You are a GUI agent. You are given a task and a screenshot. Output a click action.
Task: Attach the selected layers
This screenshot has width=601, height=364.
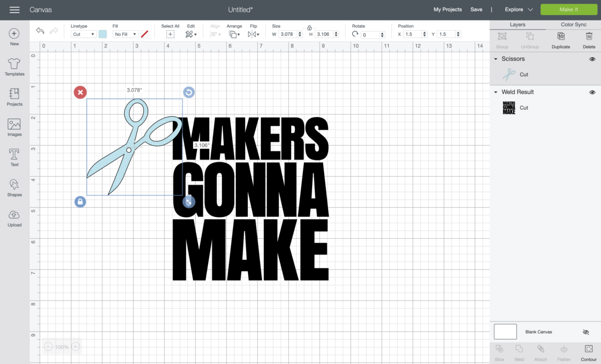coord(540,351)
